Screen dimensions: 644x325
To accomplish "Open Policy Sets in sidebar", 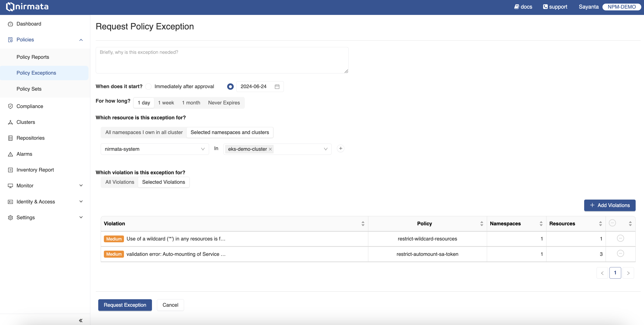I will click(29, 89).
